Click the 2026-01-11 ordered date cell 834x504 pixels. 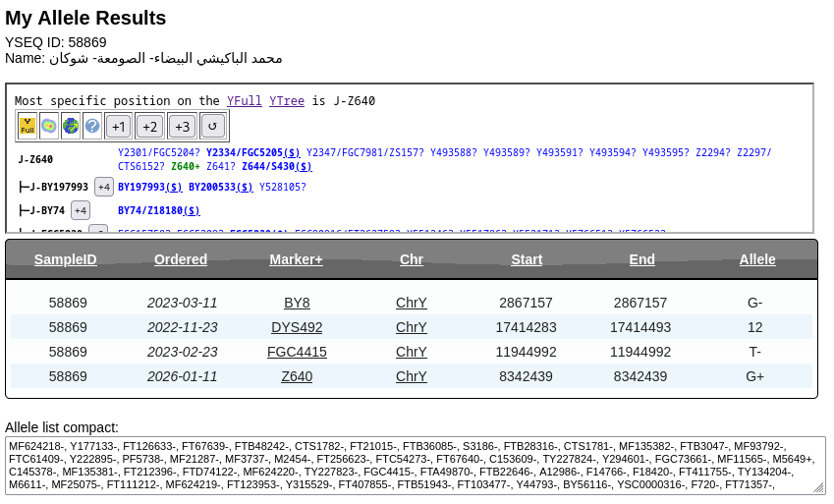click(183, 376)
